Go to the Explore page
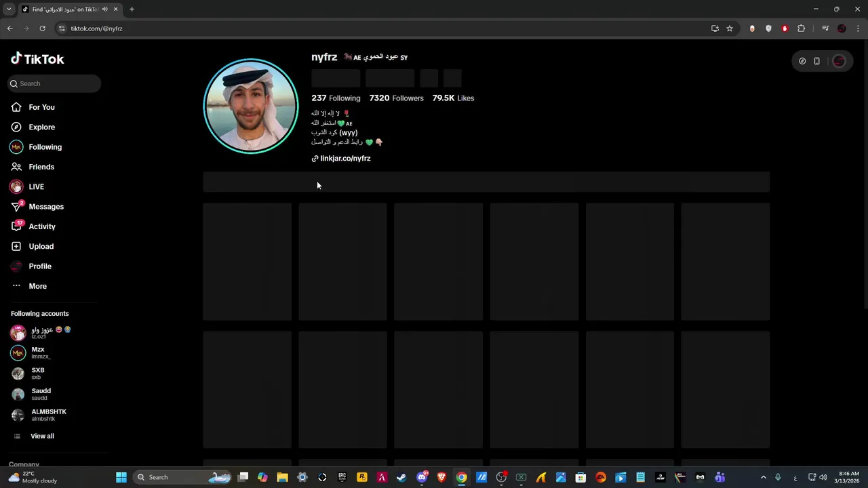 point(41,127)
